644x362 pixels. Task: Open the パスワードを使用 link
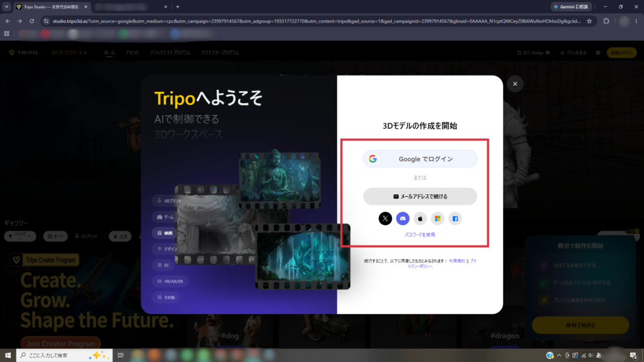pos(419,235)
